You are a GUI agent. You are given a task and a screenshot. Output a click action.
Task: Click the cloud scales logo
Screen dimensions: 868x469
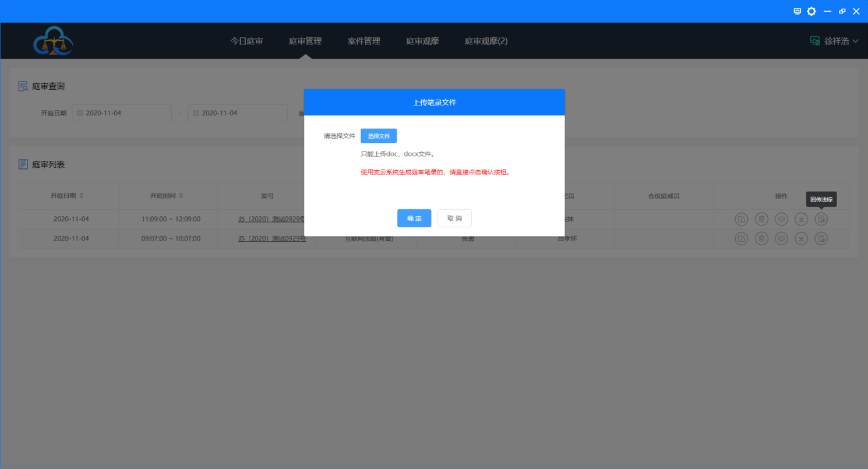click(x=53, y=41)
